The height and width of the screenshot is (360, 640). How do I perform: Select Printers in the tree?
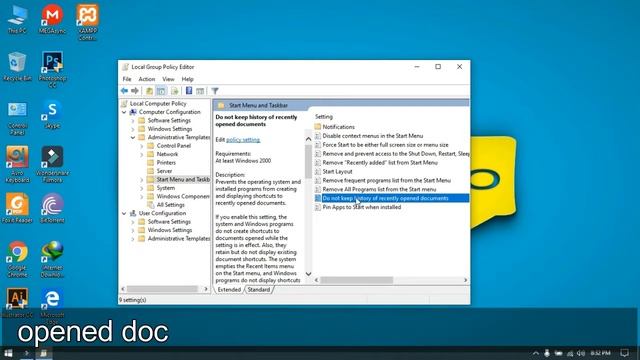point(166,162)
